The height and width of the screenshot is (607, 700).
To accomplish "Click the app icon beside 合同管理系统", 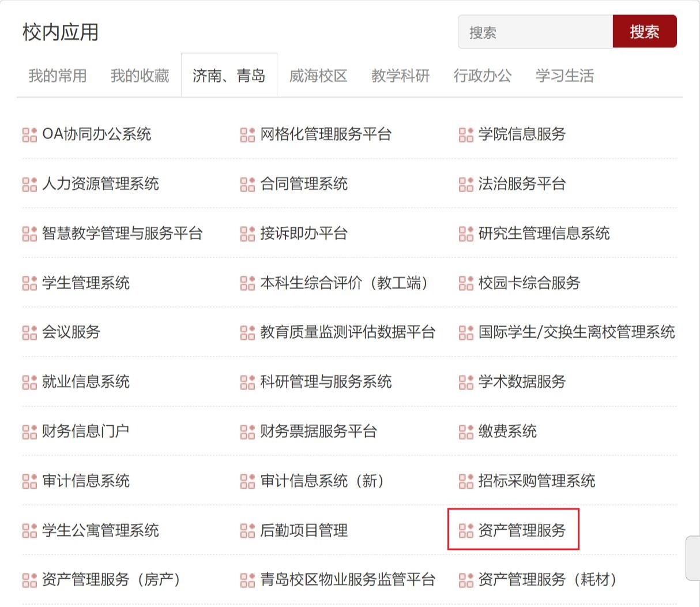I will coord(247,185).
